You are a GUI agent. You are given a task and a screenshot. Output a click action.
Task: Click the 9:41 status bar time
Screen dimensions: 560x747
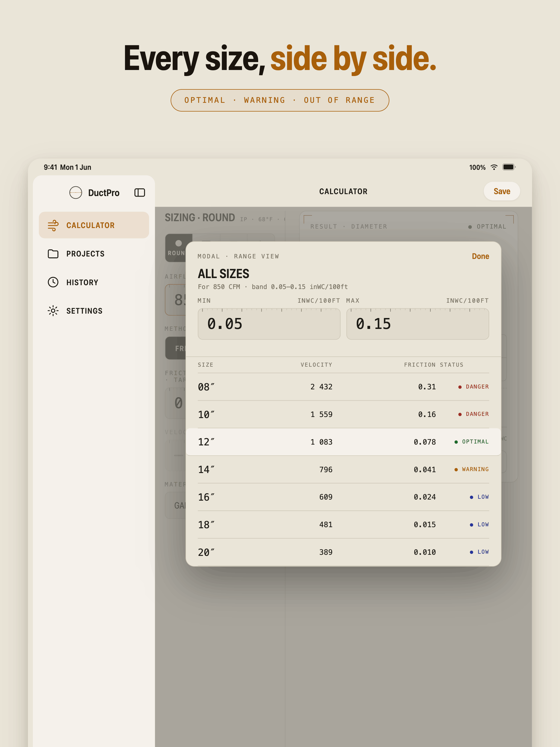coord(50,167)
